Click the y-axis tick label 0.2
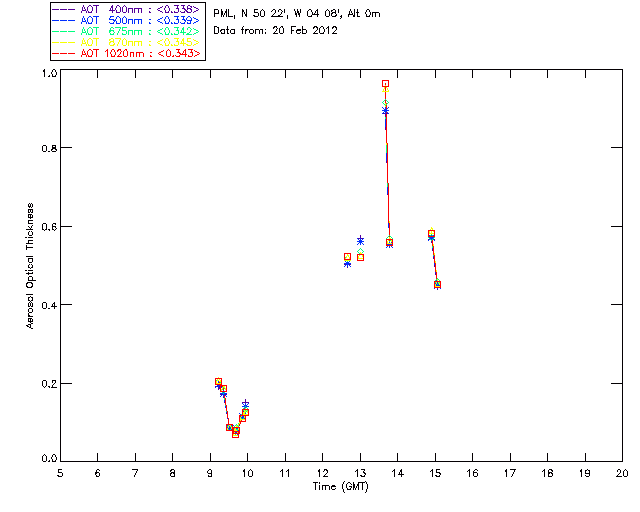The height and width of the screenshot is (512, 640). click(x=49, y=383)
